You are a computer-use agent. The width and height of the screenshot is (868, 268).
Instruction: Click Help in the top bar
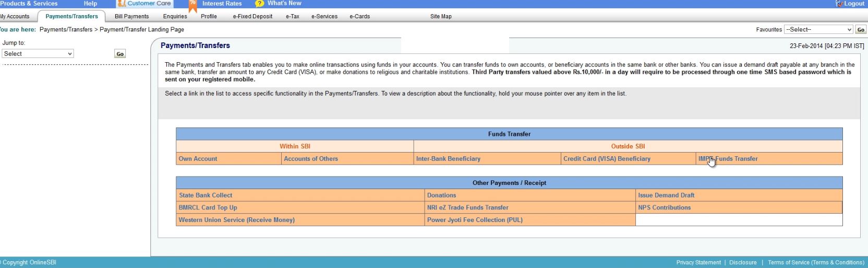[90, 4]
